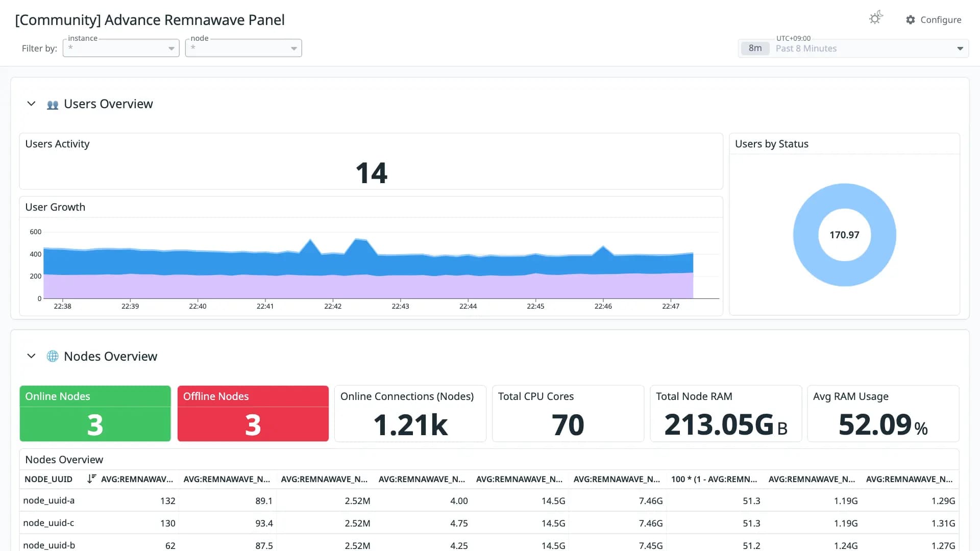Select the Users Activity value 14
The height and width of the screenshot is (551, 980).
click(371, 173)
